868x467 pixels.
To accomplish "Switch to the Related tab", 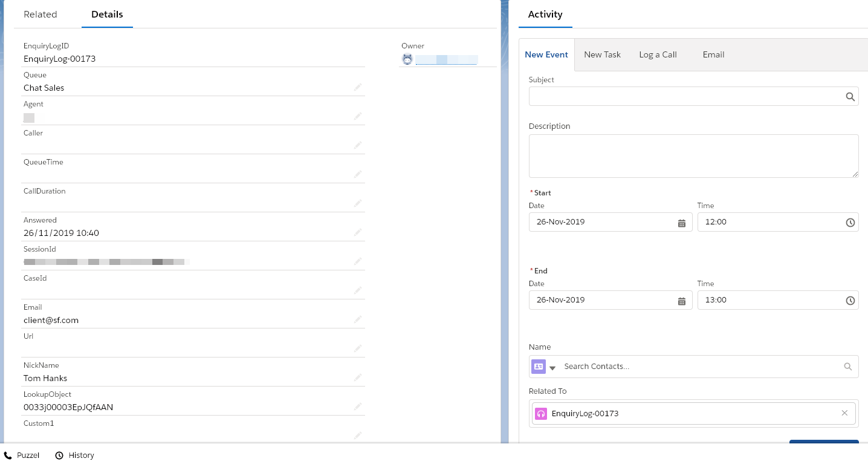I will pos(40,15).
